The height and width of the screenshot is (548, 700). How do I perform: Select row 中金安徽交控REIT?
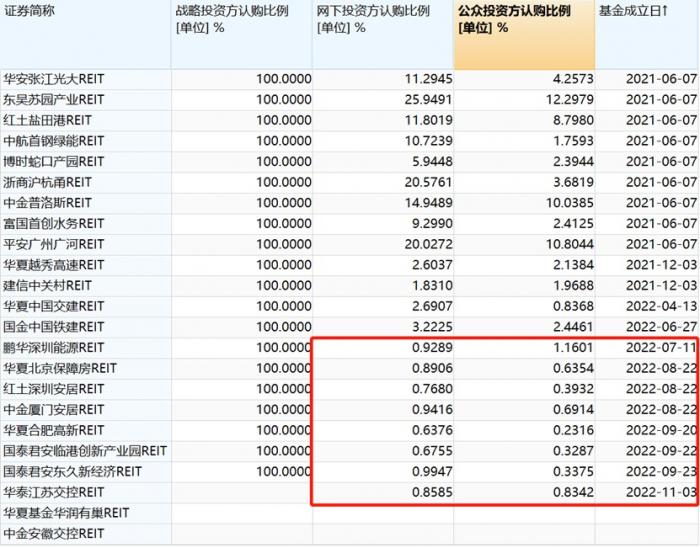click(x=350, y=534)
